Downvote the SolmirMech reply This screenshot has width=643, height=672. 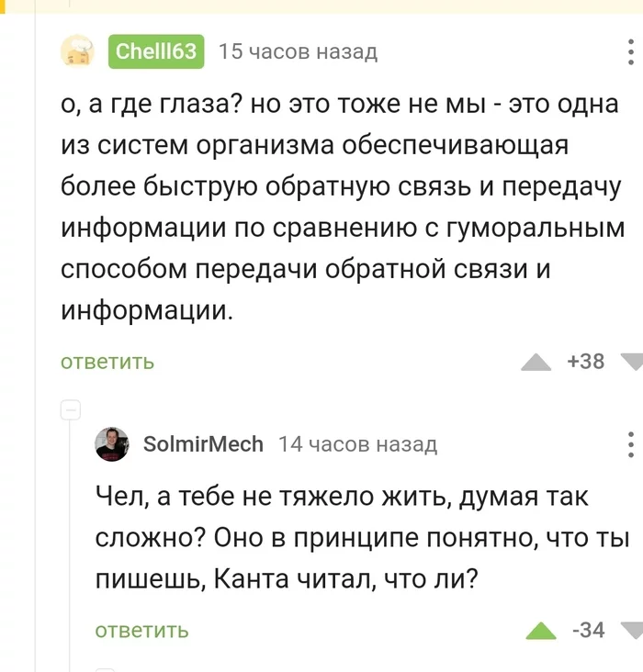point(632,631)
